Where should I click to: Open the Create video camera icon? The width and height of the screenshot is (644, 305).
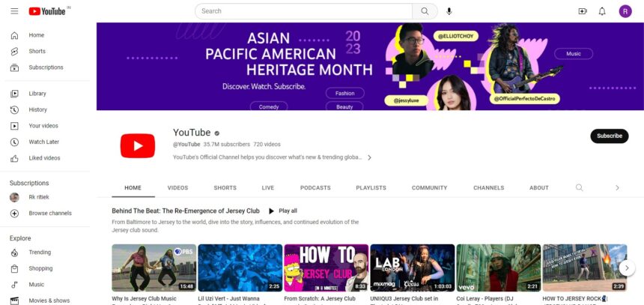pos(583,11)
